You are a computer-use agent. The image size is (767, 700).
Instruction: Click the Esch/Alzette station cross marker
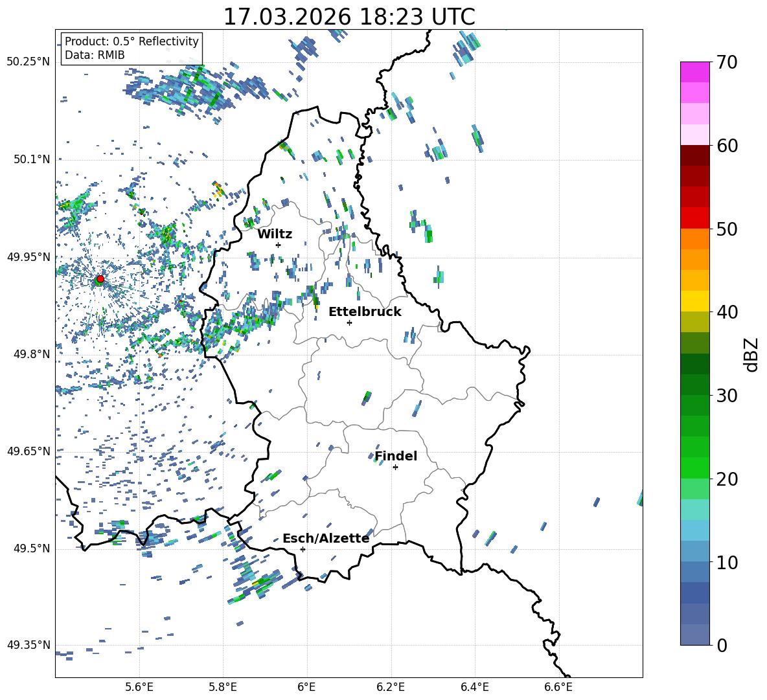pos(303,549)
